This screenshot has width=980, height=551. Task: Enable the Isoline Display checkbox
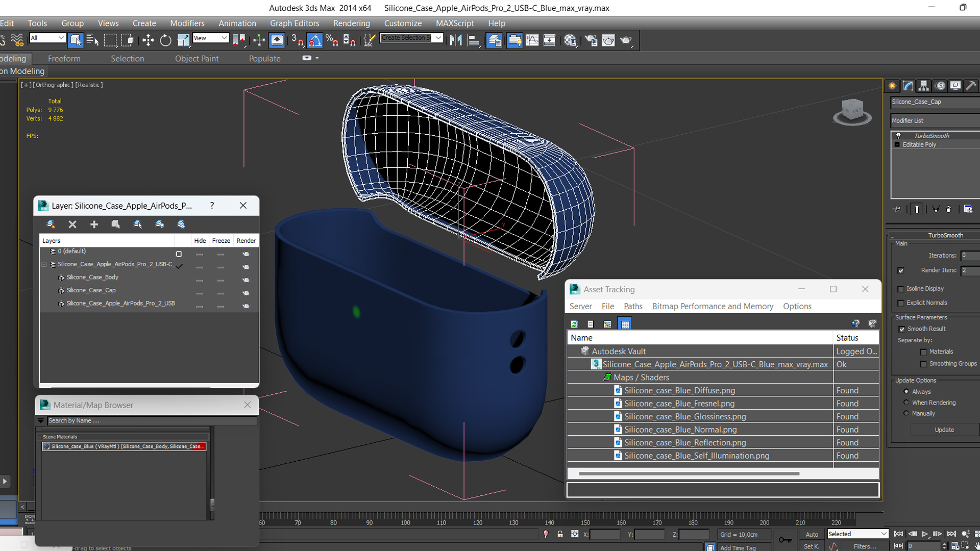coord(901,289)
